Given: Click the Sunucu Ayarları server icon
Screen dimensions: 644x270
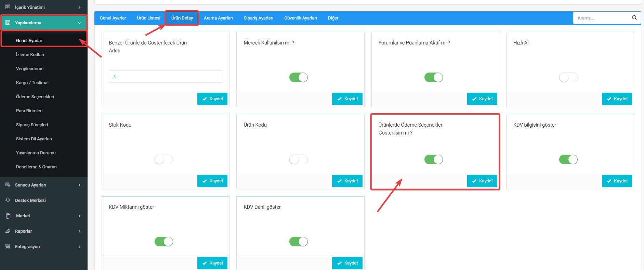Looking at the screenshot, I should click(8, 185).
